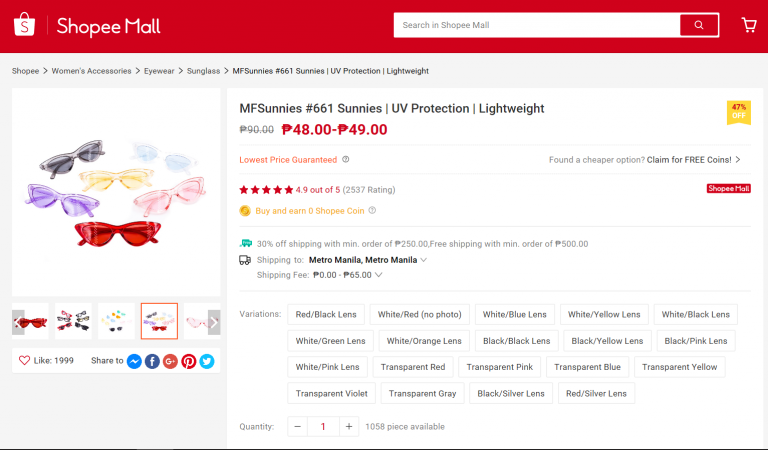Choose White/Pink Lens option
This screenshot has height=450, width=768.
[x=328, y=367]
